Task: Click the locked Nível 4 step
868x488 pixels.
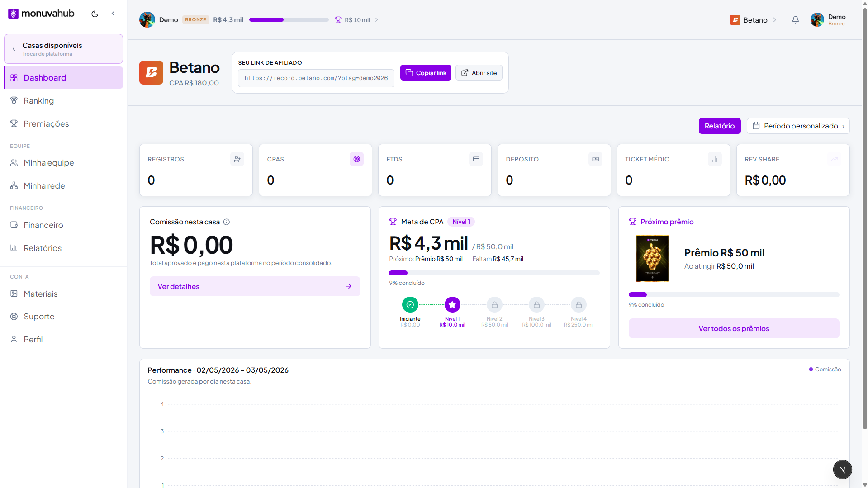Action: point(579,305)
